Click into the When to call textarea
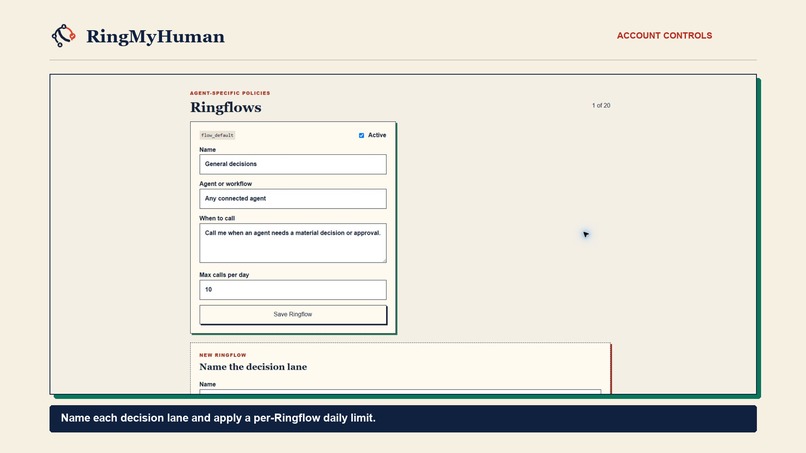 click(292, 243)
